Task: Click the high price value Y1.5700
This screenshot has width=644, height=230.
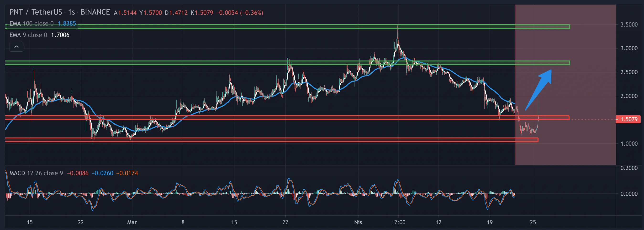Action: coord(151,12)
